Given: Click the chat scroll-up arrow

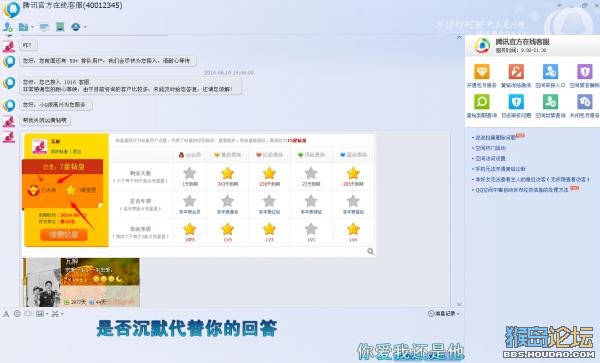Looking at the screenshot, I should (459, 37).
